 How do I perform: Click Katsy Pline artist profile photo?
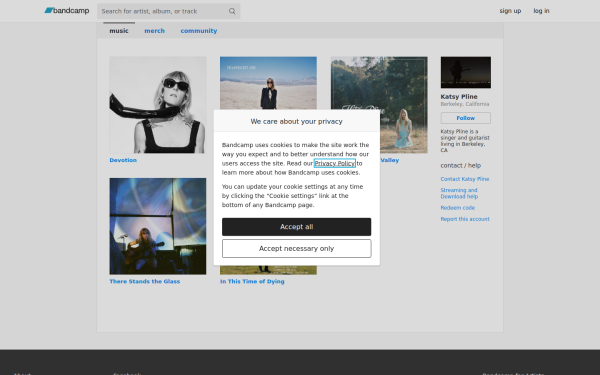pyautogui.click(x=466, y=72)
